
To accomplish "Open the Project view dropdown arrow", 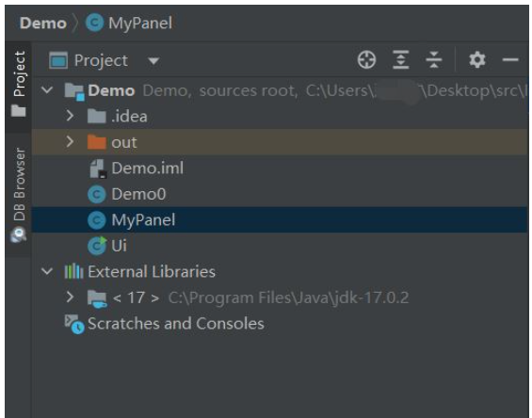I will pyautogui.click(x=153, y=61).
